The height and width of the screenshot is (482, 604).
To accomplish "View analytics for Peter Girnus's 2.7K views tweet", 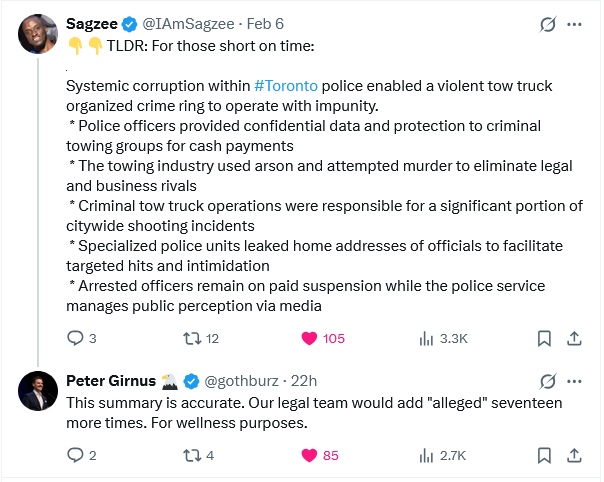I will pos(425,455).
